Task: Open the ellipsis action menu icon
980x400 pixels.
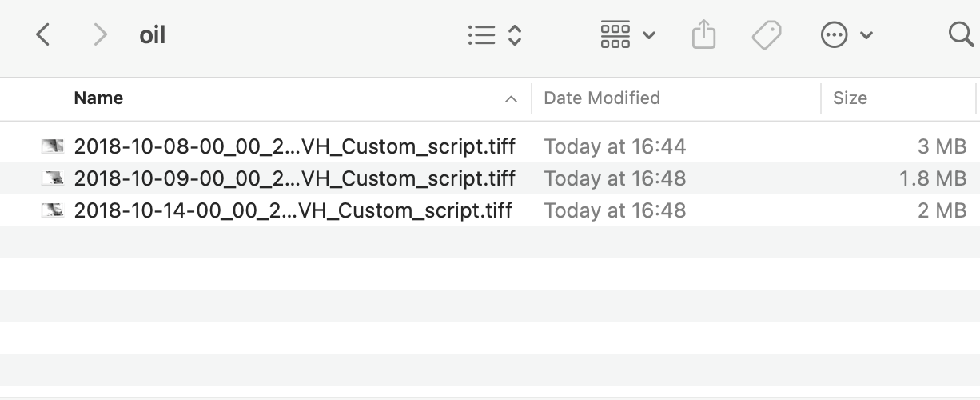Action: pyautogui.click(x=834, y=34)
